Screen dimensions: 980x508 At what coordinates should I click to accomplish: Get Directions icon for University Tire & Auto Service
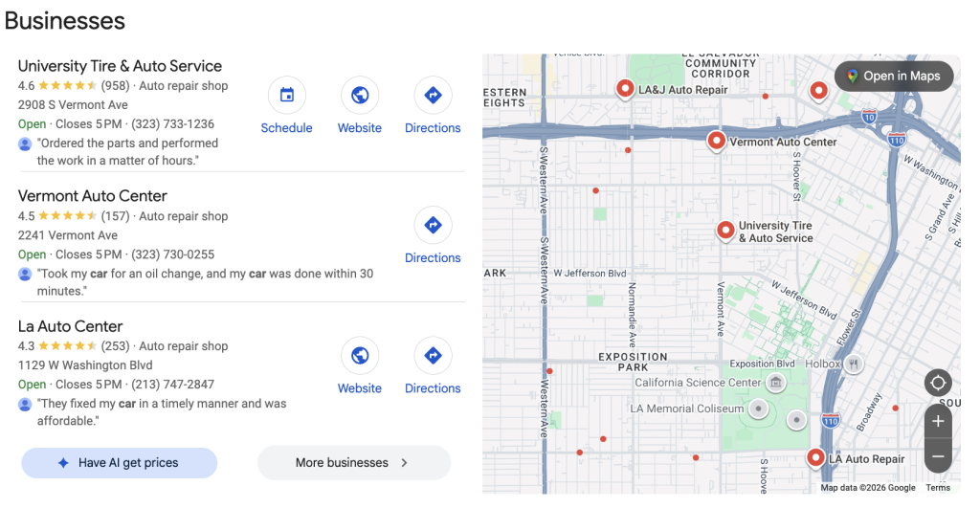pyautogui.click(x=433, y=95)
